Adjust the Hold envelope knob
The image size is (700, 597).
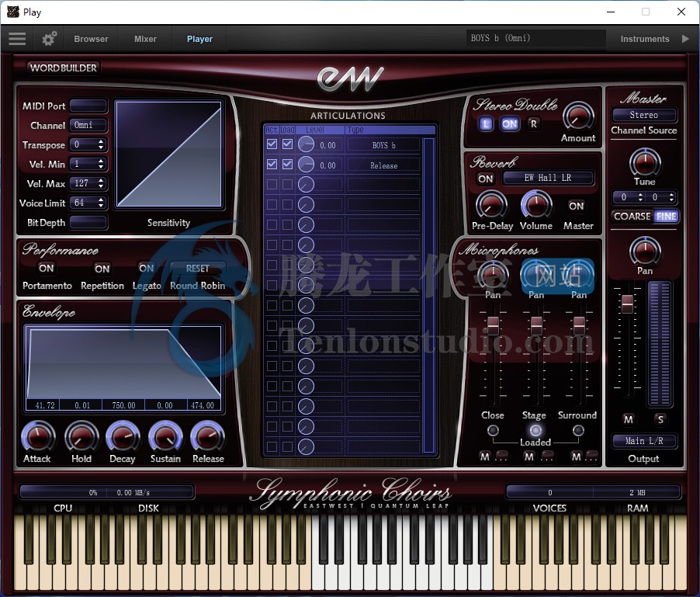click(x=81, y=436)
